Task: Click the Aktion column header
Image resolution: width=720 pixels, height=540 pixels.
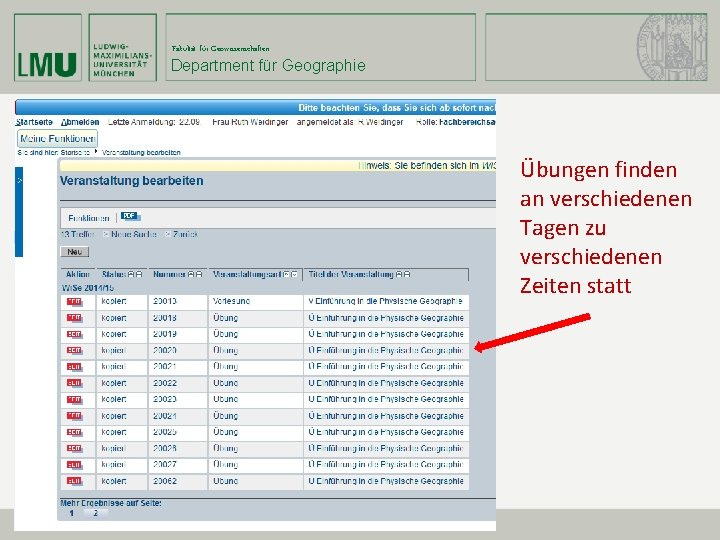Action: (78, 274)
